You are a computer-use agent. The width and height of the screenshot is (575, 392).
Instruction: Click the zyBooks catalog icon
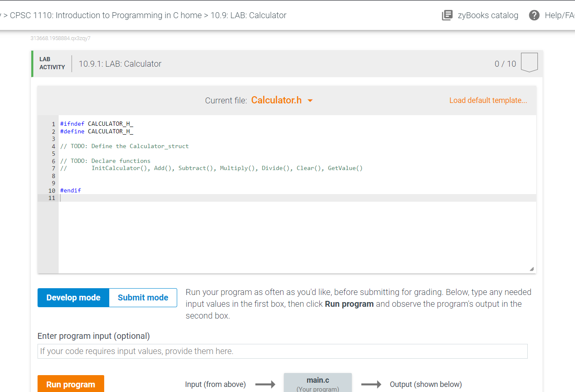coord(447,15)
